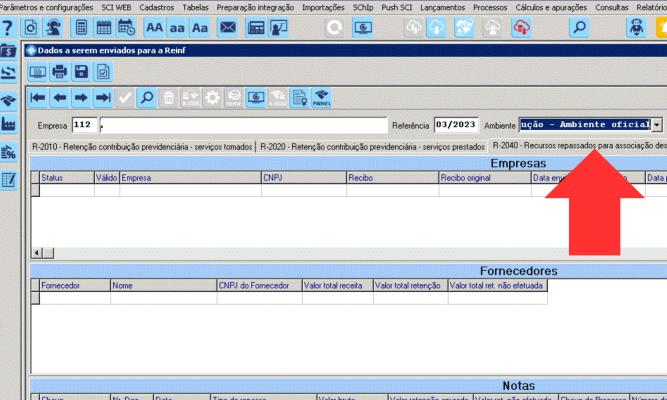Click the magnifier search icon in top toolbar
Screen dimensions: 667x400
(579, 28)
